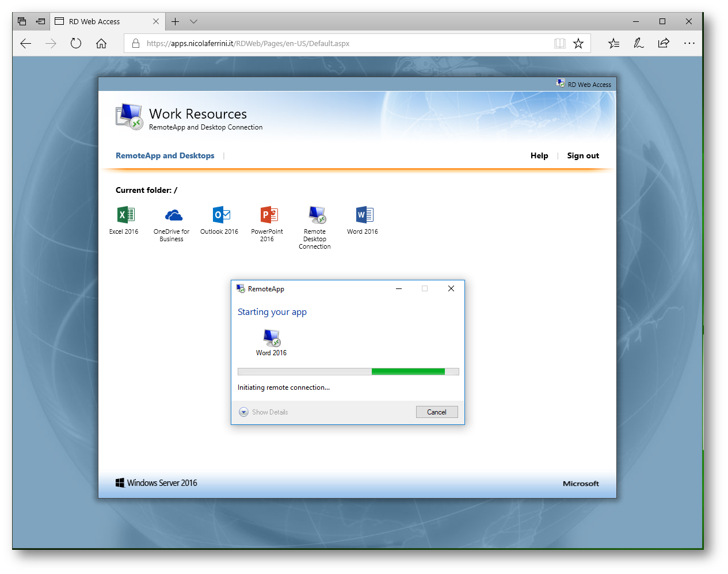Open Edge Settings and more menu
Viewport: 728px width, 574px height.
(x=689, y=43)
